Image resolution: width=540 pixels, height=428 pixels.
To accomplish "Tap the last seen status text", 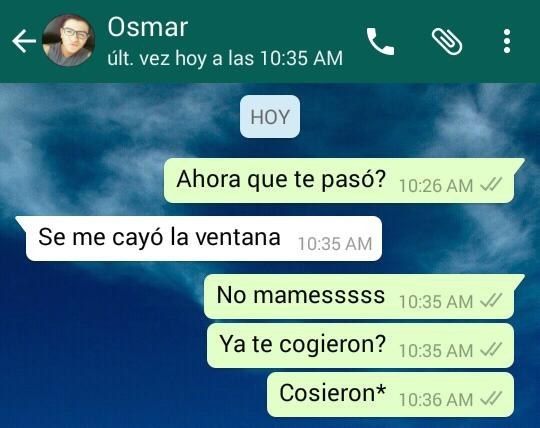I will click(x=225, y=58).
